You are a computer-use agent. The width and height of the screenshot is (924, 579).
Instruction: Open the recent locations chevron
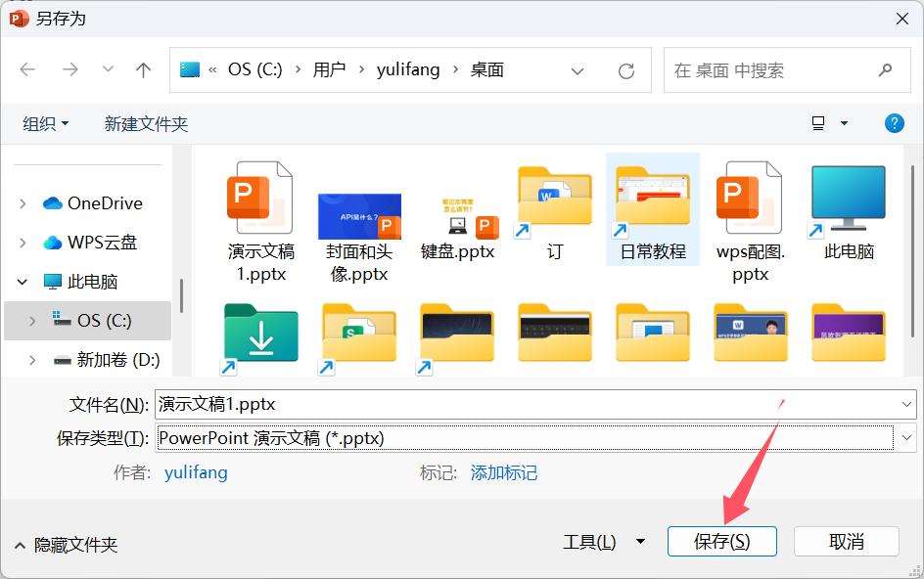pos(108,69)
